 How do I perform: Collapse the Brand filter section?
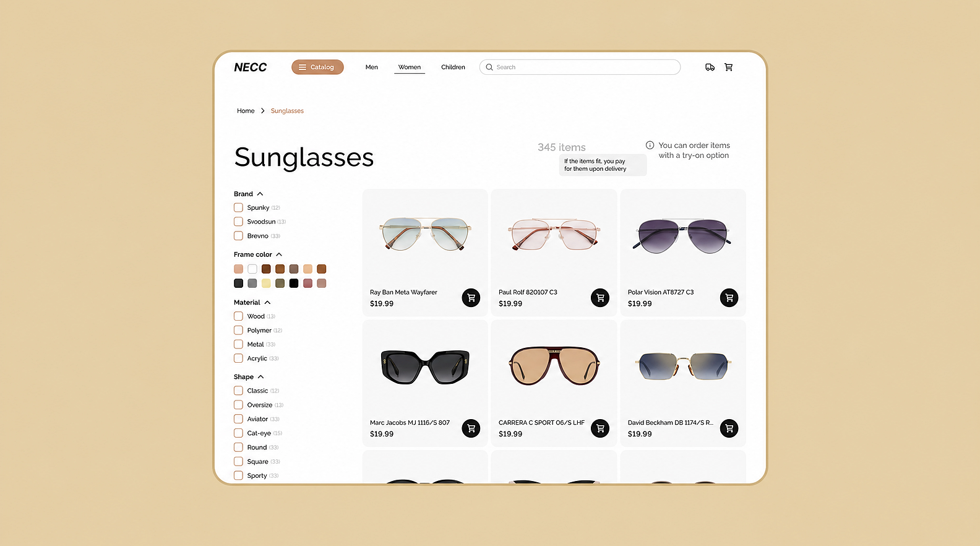pyautogui.click(x=260, y=194)
